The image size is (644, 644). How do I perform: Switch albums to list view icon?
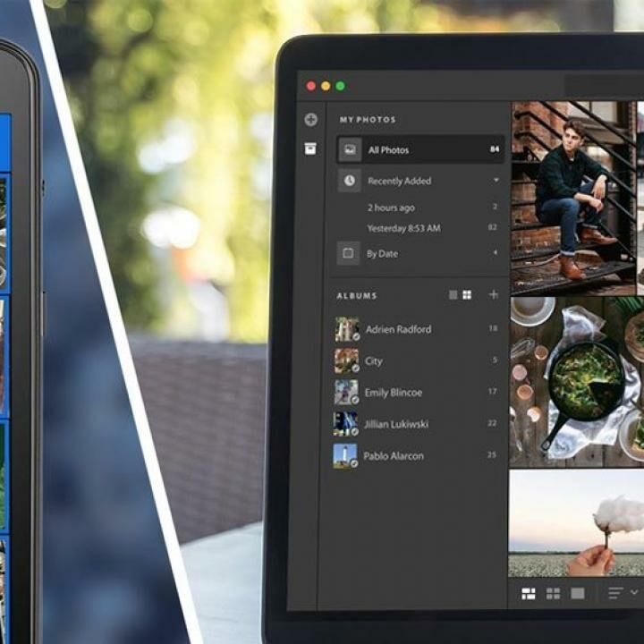tap(453, 295)
